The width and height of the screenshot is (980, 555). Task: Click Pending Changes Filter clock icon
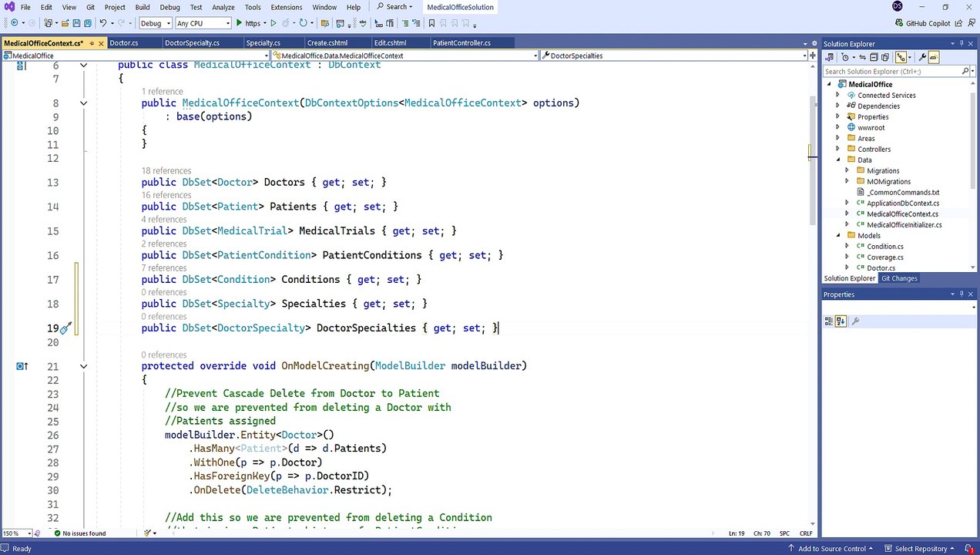(x=844, y=57)
